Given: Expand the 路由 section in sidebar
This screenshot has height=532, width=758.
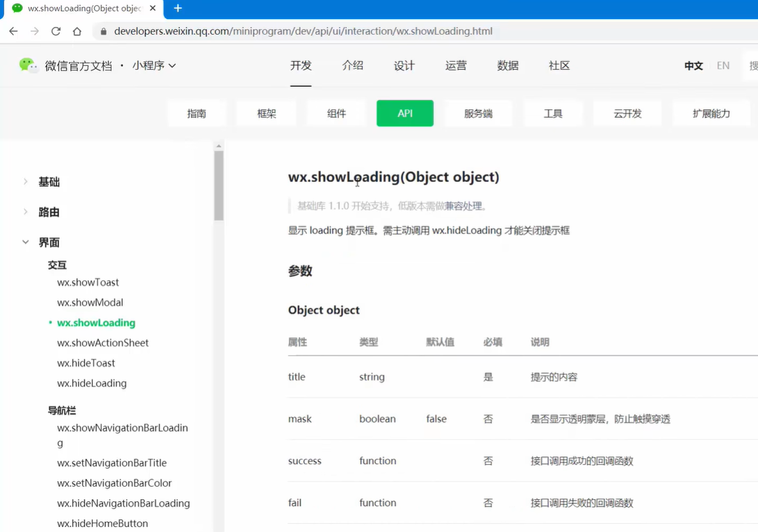Looking at the screenshot, I should pos(25,212).
